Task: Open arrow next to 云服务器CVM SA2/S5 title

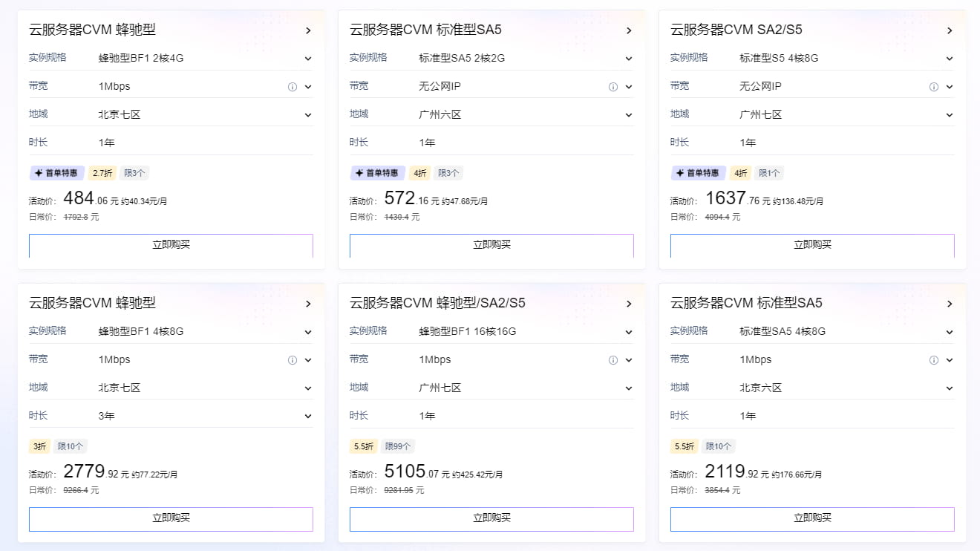Action: pos(950,30)
